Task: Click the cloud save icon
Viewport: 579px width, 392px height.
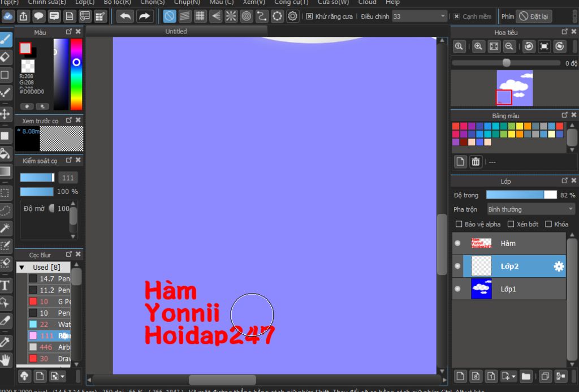Action: tap(8, 16)
